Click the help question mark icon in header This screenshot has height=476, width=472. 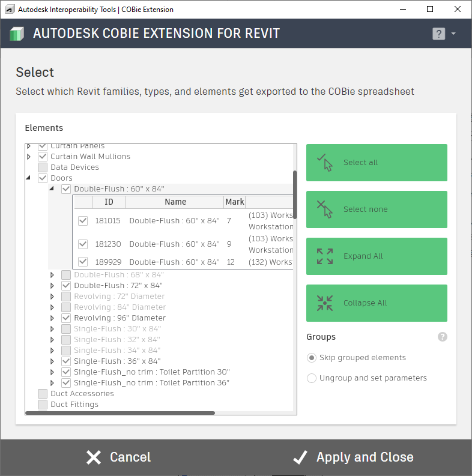438,34
